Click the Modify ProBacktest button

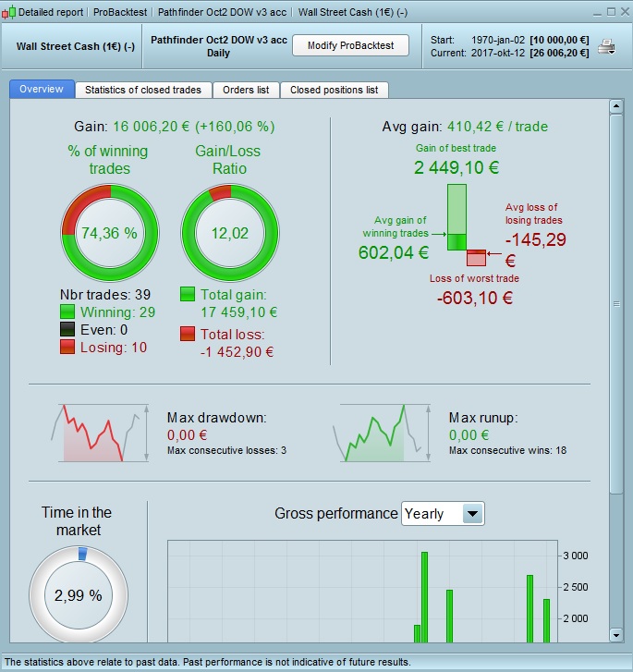tap(350, 45)
